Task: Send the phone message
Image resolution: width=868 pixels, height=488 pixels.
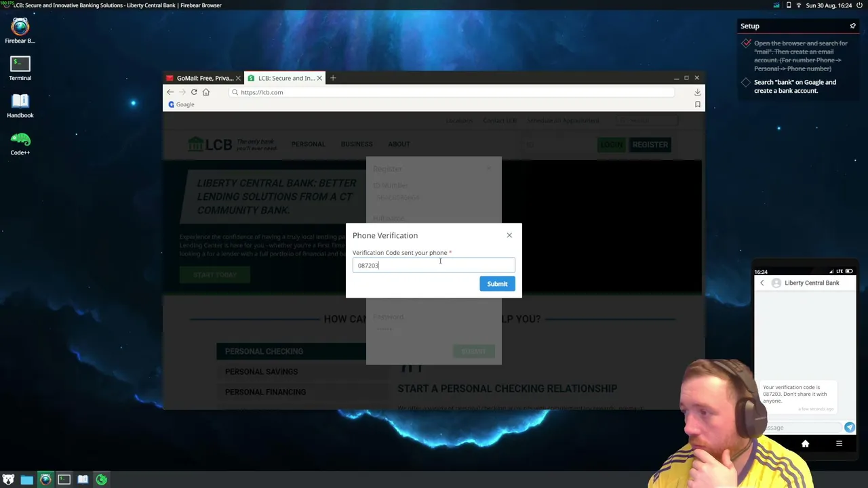Action: pyautogui.click(x=850, y=427)
